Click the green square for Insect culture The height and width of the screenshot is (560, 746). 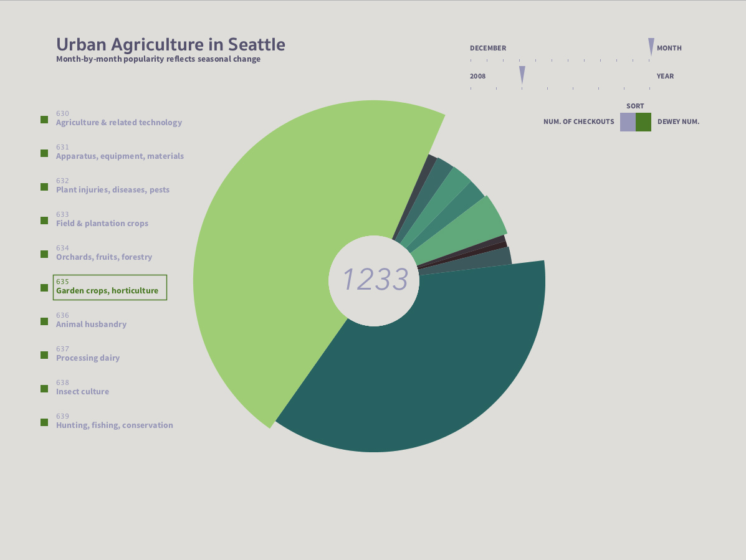pos(44,389)
